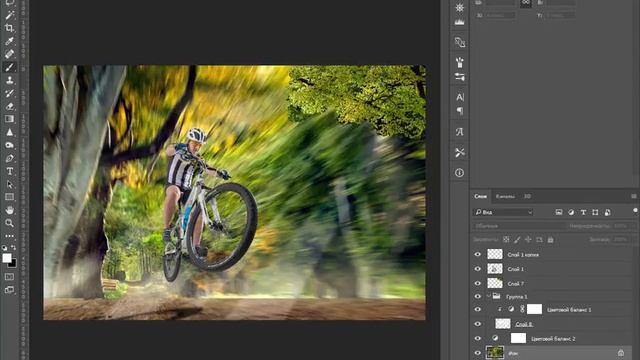Hide the 'Фон' background layer
The image size is (640, 360).
click(x=478, y=353)
